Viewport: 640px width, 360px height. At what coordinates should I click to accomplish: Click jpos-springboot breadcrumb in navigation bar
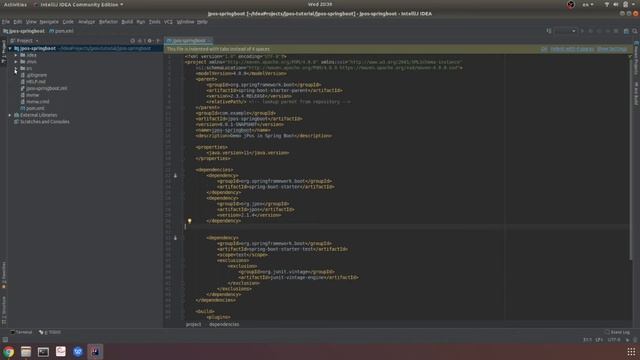24,31
